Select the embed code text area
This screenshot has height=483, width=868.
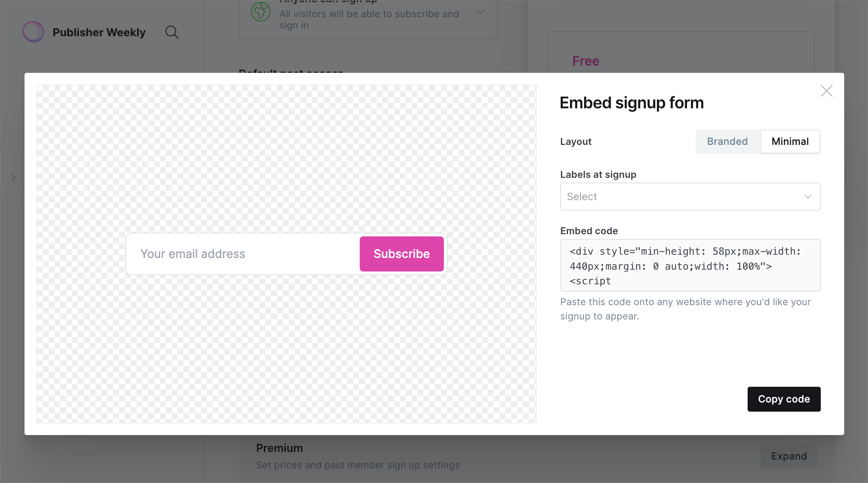(x=690, y=265)
